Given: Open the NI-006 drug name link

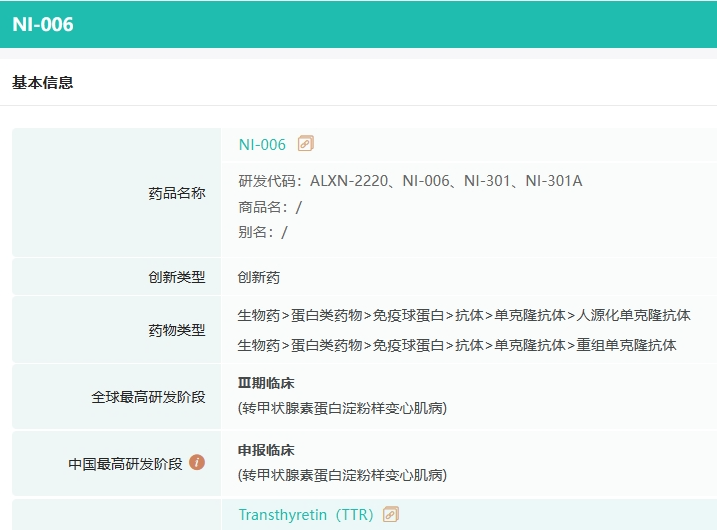Looking at the screenshot, I should click(262, 145).
